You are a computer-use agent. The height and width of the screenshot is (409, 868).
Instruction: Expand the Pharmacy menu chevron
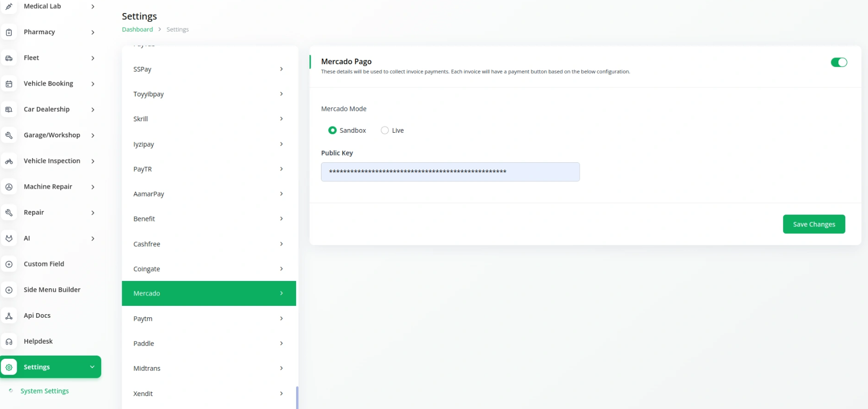(x=93, y=32)
